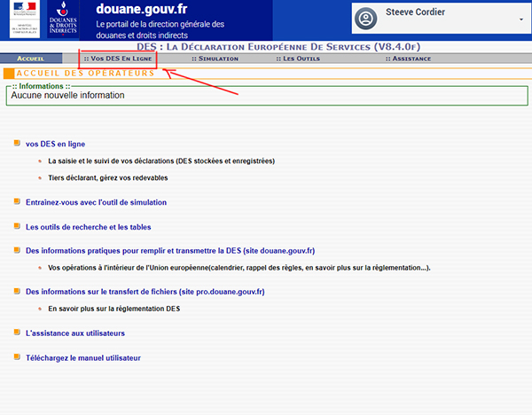
Task: Click 'Le portail de la direction générale' tagline
Action: point(160,29)
